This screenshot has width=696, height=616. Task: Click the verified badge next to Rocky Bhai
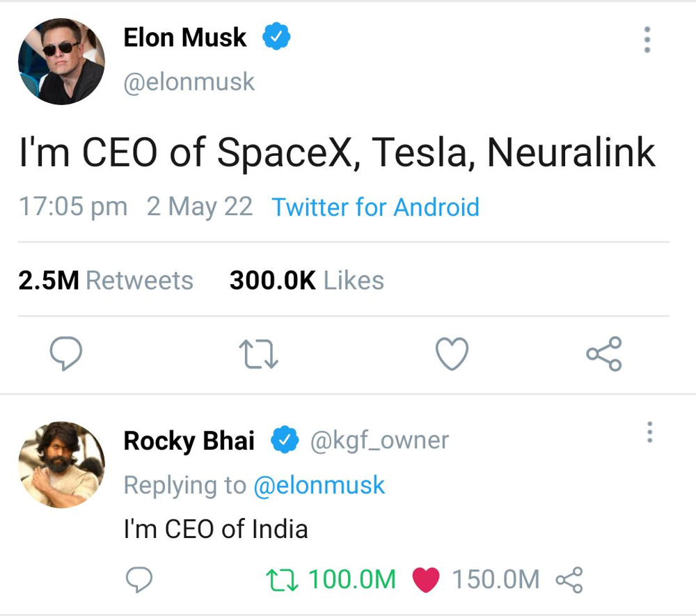point(284,441)
